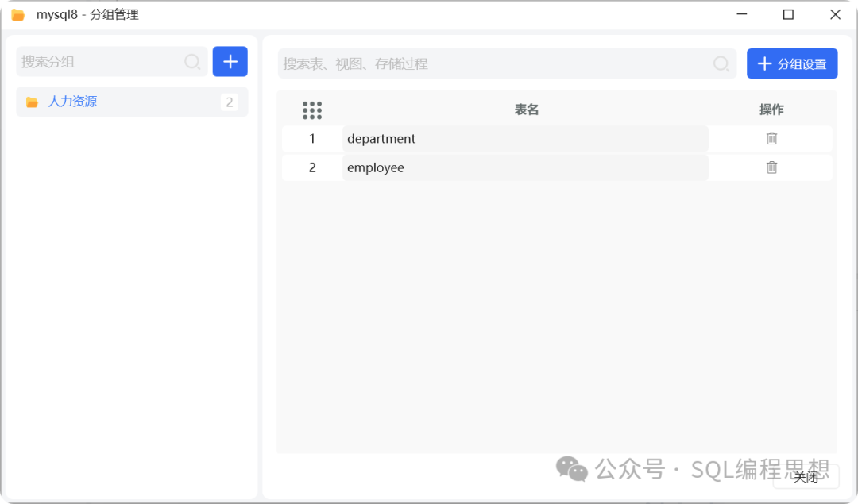Click the grid dots icon in table header
This screenshot has height=504, width=858.
point(312,110)
